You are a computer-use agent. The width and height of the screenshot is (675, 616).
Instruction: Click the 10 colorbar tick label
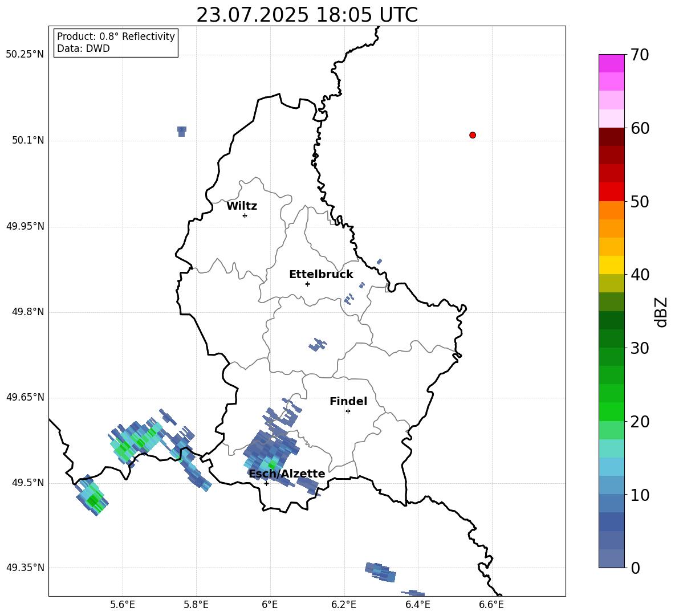[x=640, y=495]
